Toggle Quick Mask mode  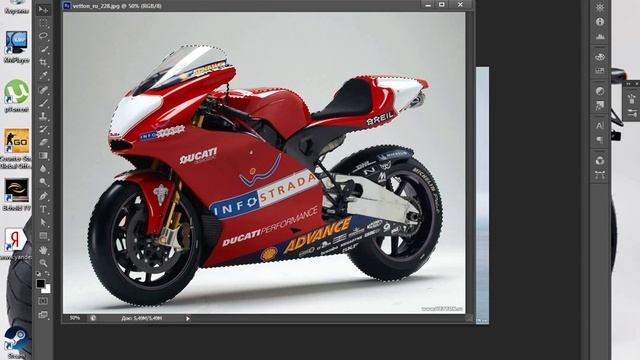(43, 301)
